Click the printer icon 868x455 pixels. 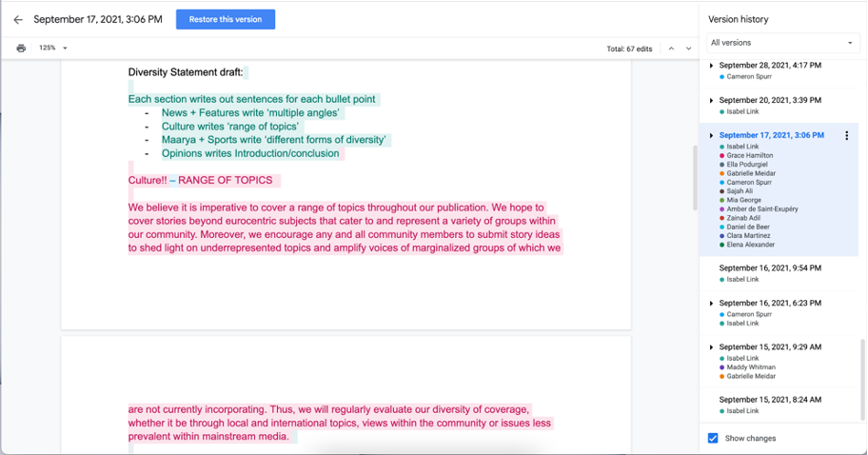click(21, 49)
